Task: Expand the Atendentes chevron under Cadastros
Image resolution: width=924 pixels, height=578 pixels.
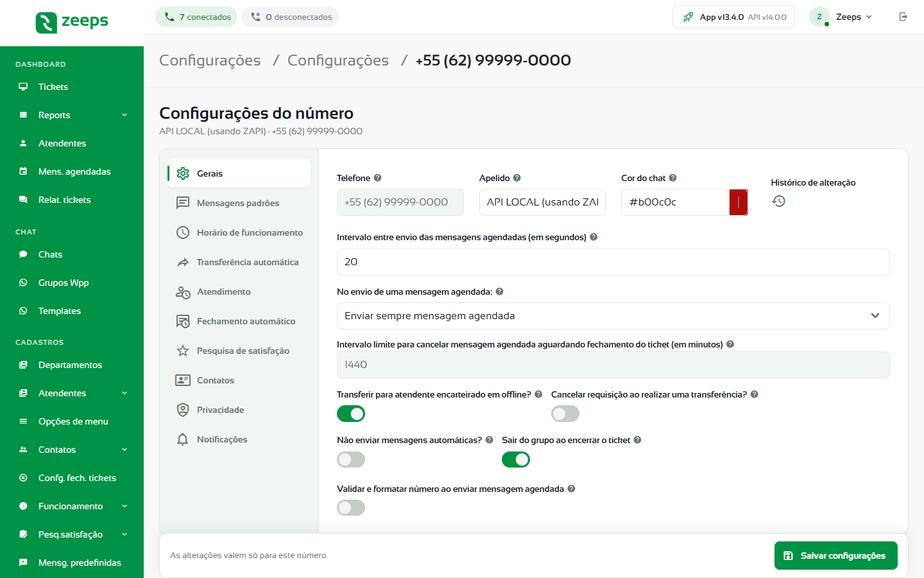Action: [124, 393]
